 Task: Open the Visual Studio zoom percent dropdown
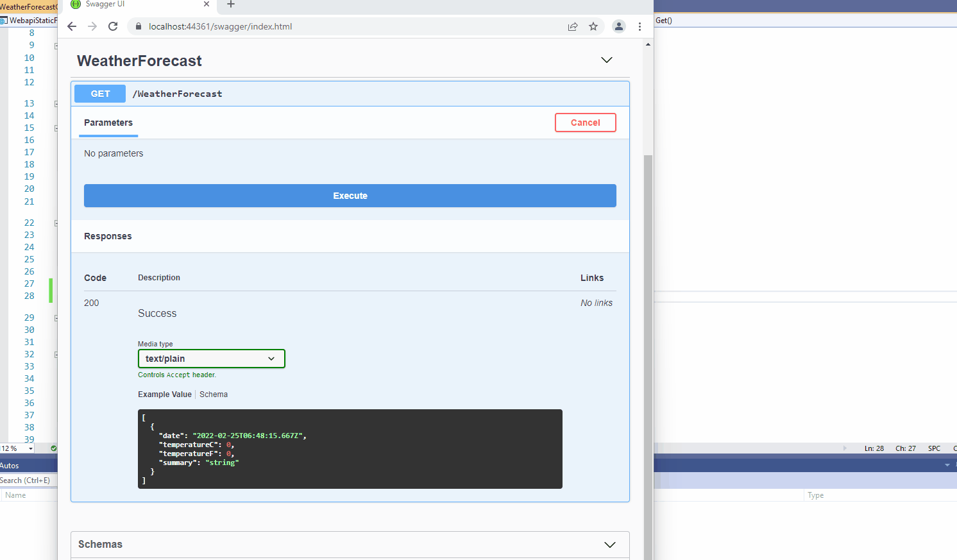coord(31,448)
